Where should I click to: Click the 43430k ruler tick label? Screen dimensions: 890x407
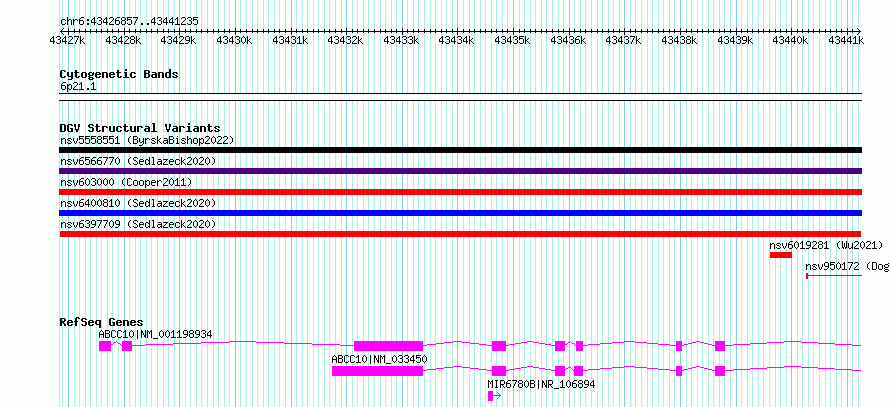[234, 40]
